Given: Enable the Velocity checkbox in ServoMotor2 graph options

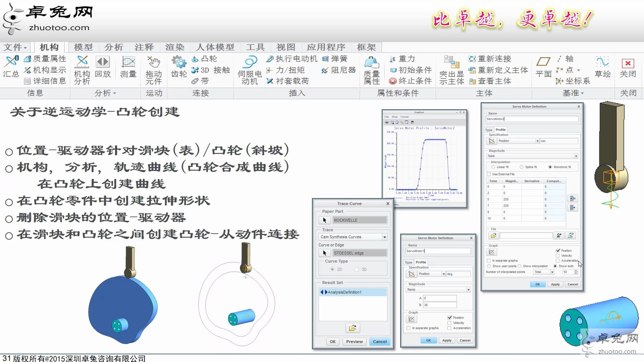Looking at the screenshot, I should (557, 255).
